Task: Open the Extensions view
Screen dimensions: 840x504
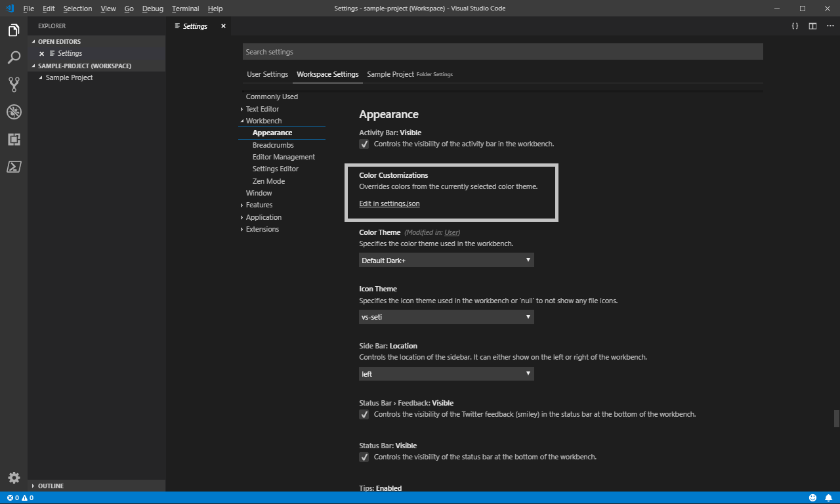Action: tap(14, 139)
